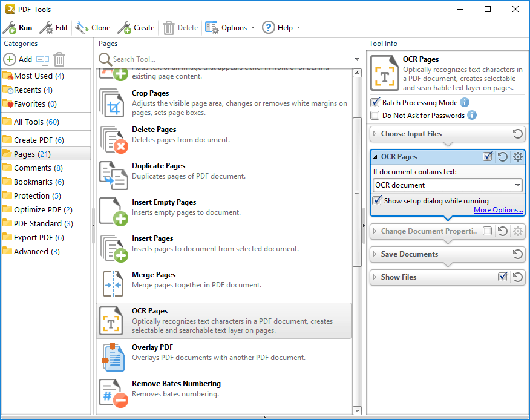The width and height of the screenshot is (530, 420).
Task: Reset the OCR Pages step settings
Action: (503, 157)
